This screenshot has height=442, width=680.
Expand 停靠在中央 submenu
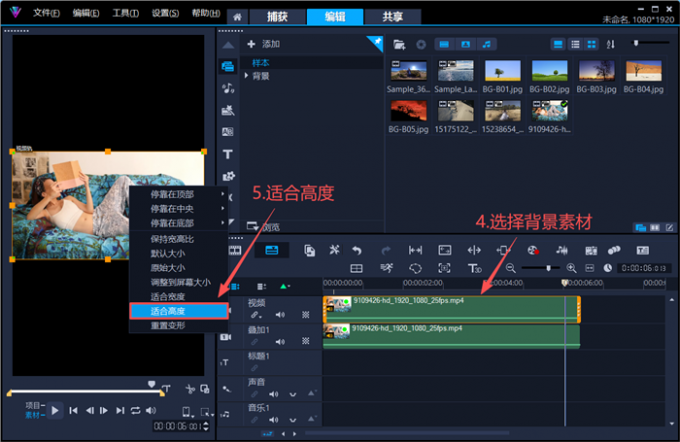(x=222, y=209)
